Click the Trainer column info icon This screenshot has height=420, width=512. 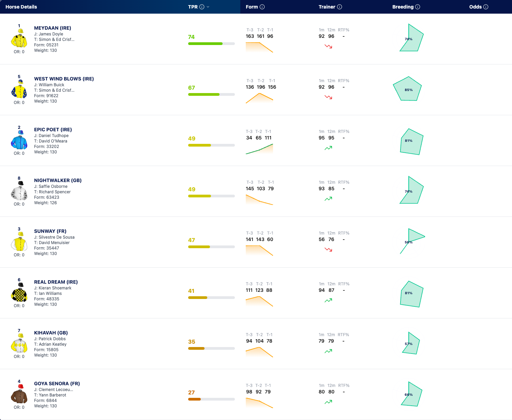340,7
